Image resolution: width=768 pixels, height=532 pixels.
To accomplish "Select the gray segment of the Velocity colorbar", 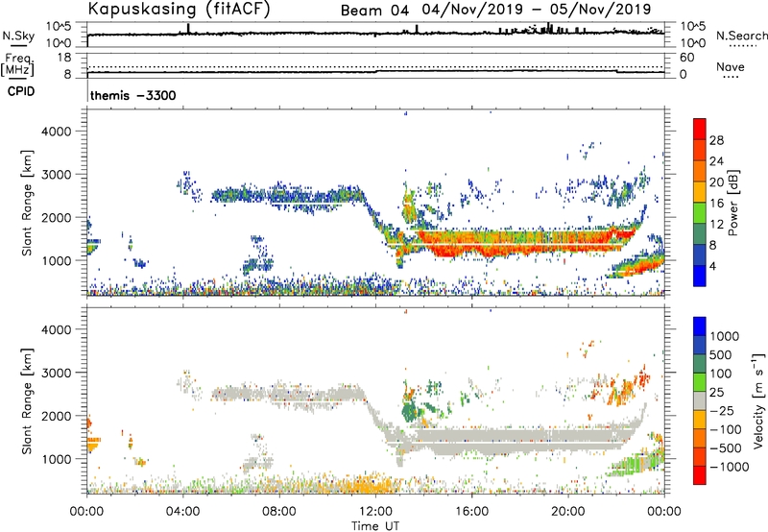I will pyautogui.click(x=700, y=401).
